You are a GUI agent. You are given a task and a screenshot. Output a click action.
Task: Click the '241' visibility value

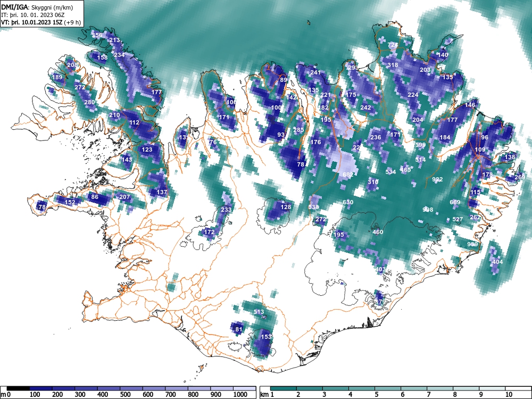tap(315, 72)
